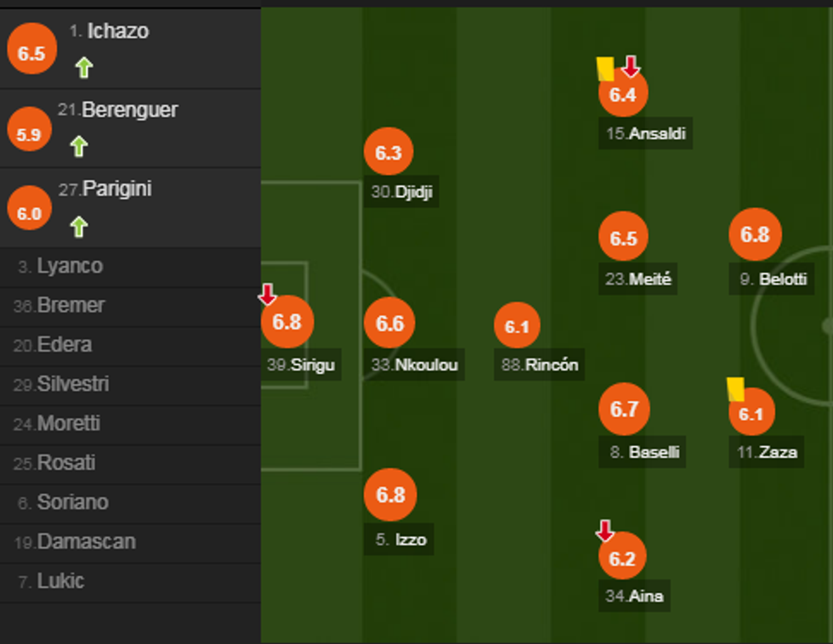Choose Lukic from the substitutes
Image resolution: width=833 pixels, height=644 pixels.
60,581
